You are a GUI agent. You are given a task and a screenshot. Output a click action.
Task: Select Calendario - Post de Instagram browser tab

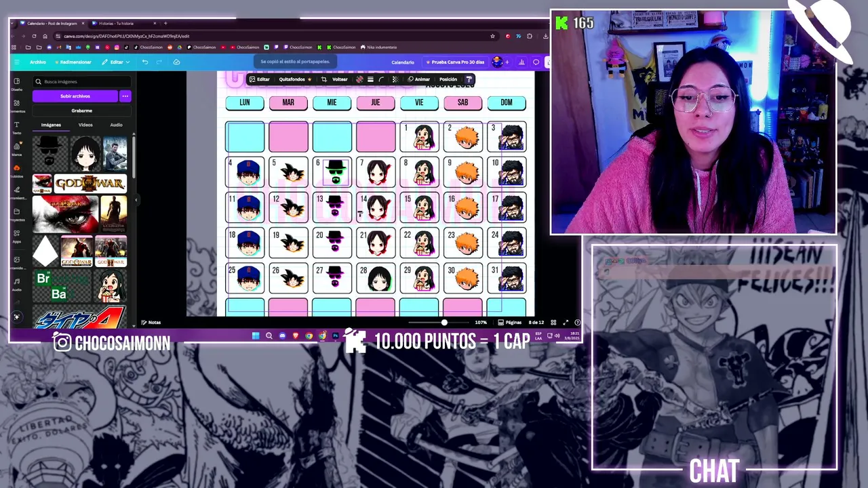(x=51, y=23)
